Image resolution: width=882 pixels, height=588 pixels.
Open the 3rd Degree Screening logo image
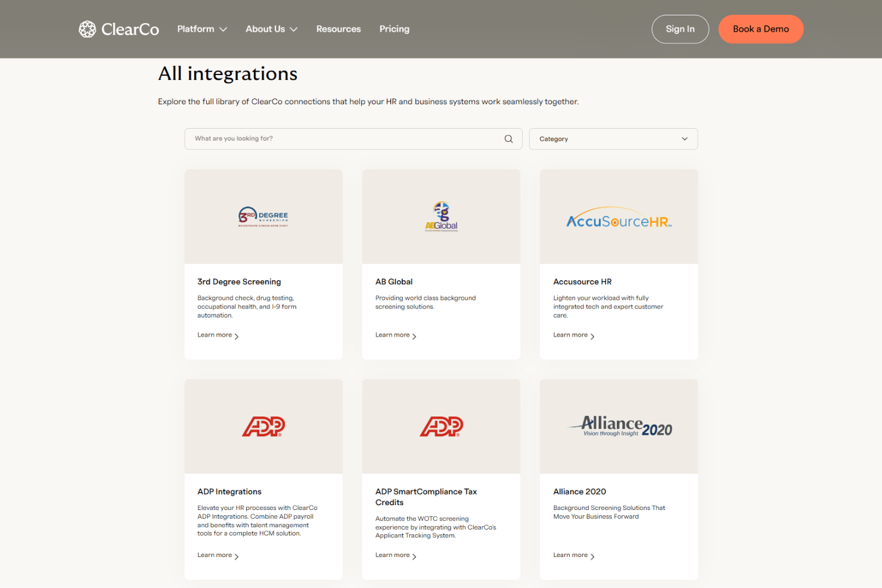[x=263, y=217]
